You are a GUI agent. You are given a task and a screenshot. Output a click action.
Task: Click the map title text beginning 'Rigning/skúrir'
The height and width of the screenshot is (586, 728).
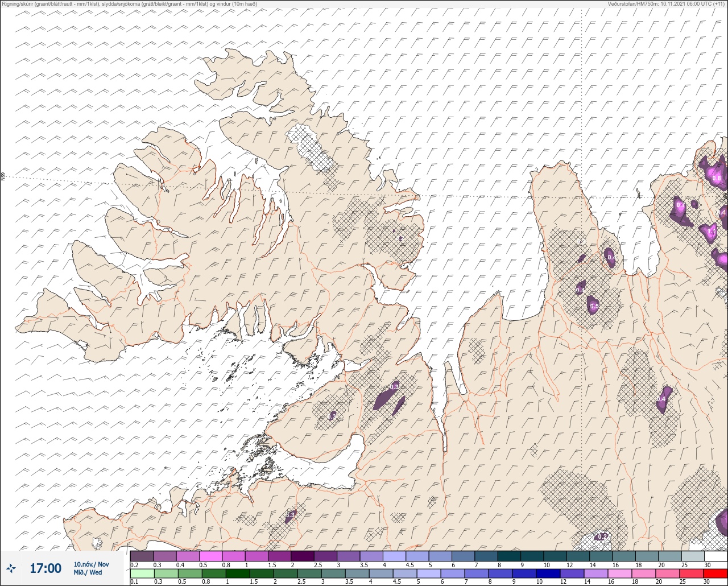point(129,3)
